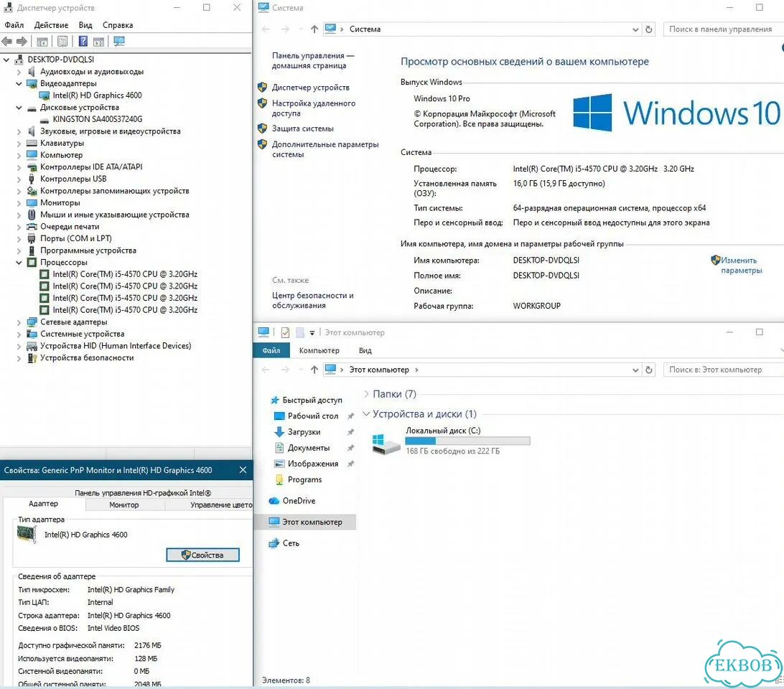Collapse Видеоадаптеры category
This screenshot has height=689, width=784.
pos(19,83)
